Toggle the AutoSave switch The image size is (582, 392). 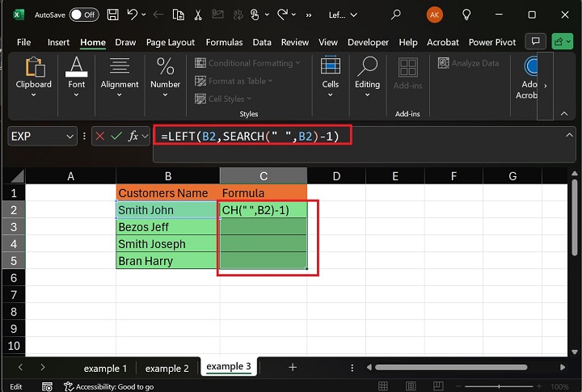84,15
